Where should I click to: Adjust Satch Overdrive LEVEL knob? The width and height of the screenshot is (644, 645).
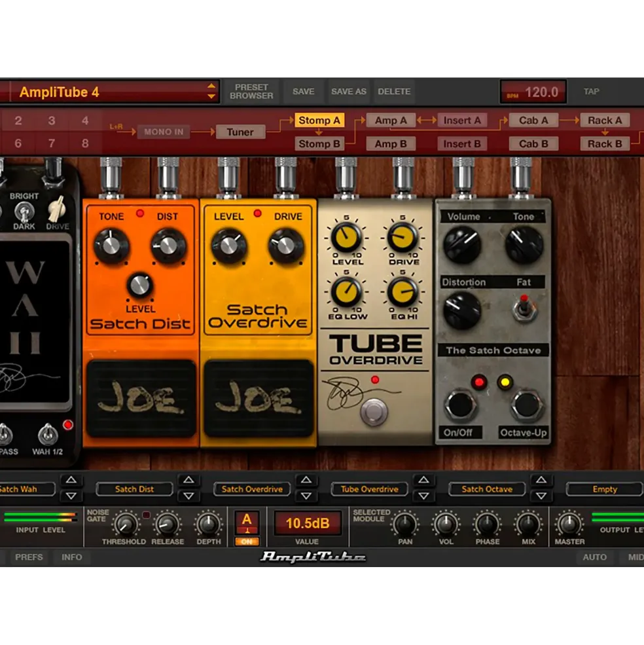point(229,246)
